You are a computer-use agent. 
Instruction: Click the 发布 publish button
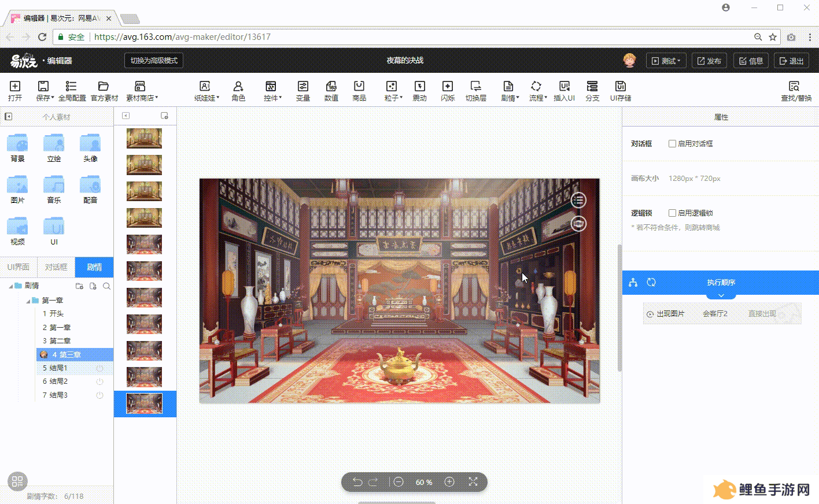[709, 61]
